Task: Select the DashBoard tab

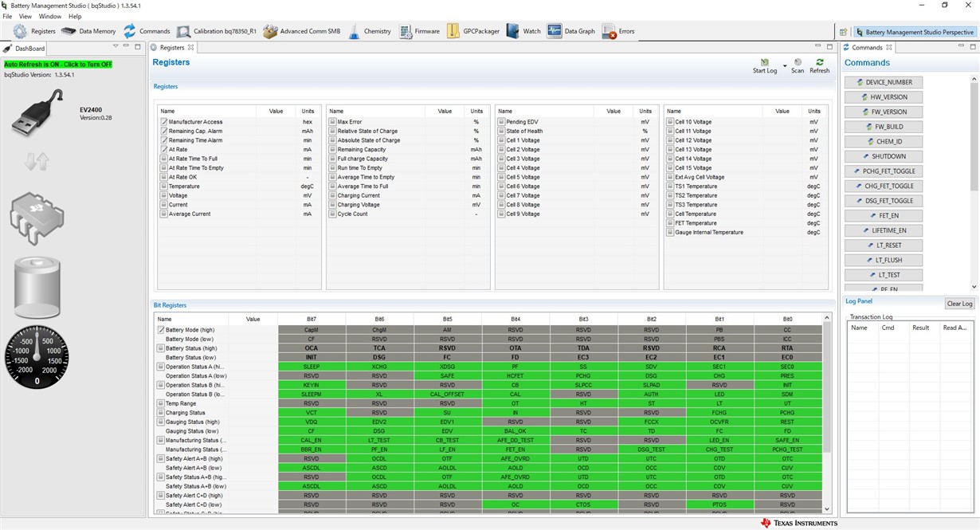Action: (x=24, y=48)
